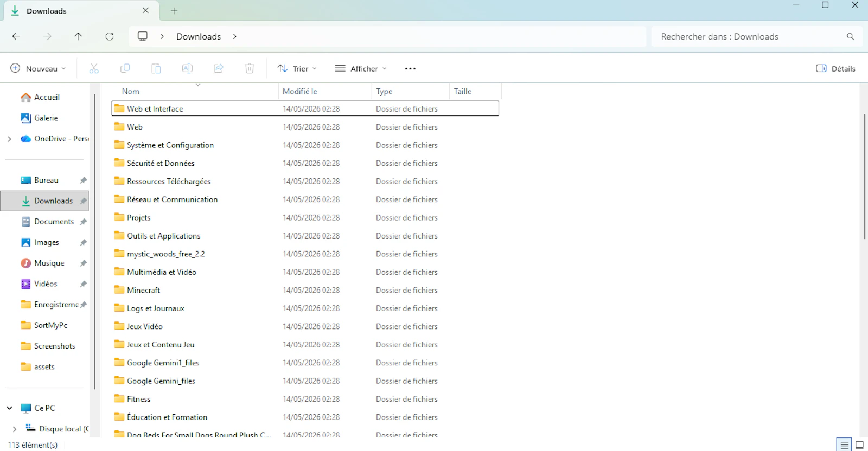Screen dimensions: 868x451
Task: Click the Paste clipboard icon
Action: click(156, 68)
